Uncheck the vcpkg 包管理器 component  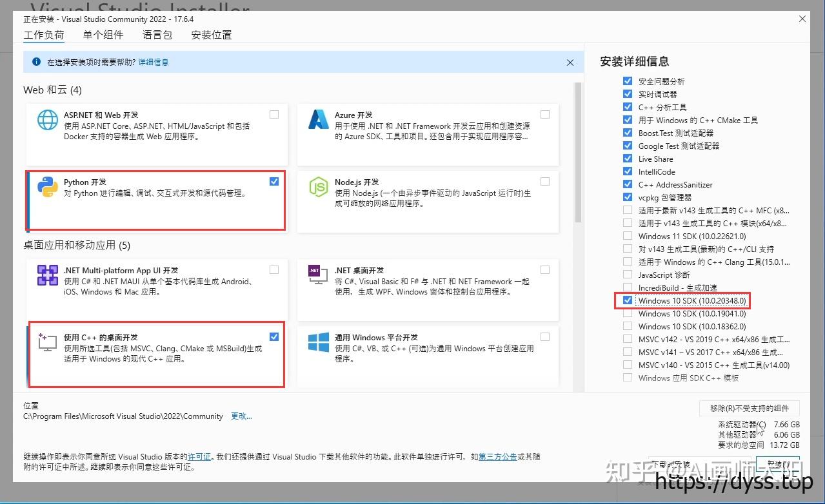[628, 197]
